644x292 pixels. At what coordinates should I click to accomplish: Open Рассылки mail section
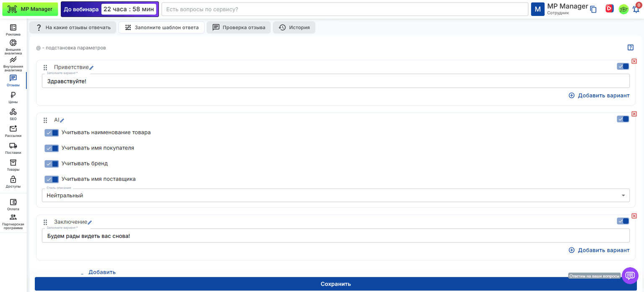click(x=13, y=131)
